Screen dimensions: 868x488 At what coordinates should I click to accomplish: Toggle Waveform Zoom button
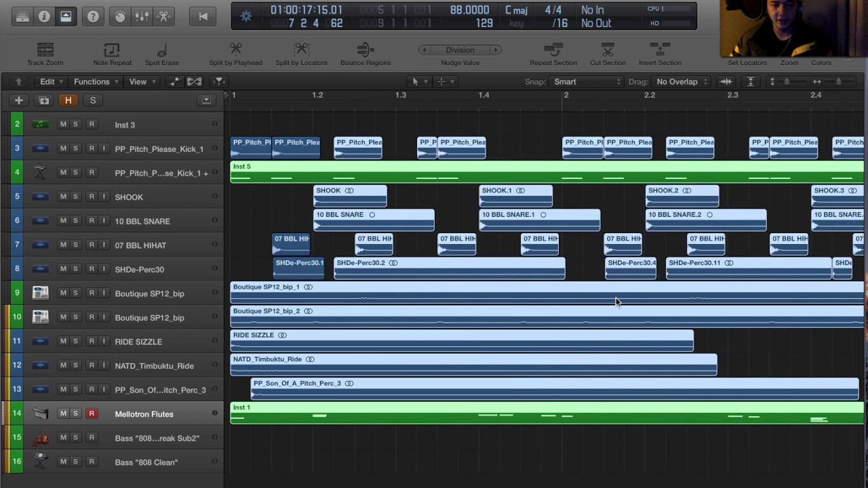click(726, 81)
